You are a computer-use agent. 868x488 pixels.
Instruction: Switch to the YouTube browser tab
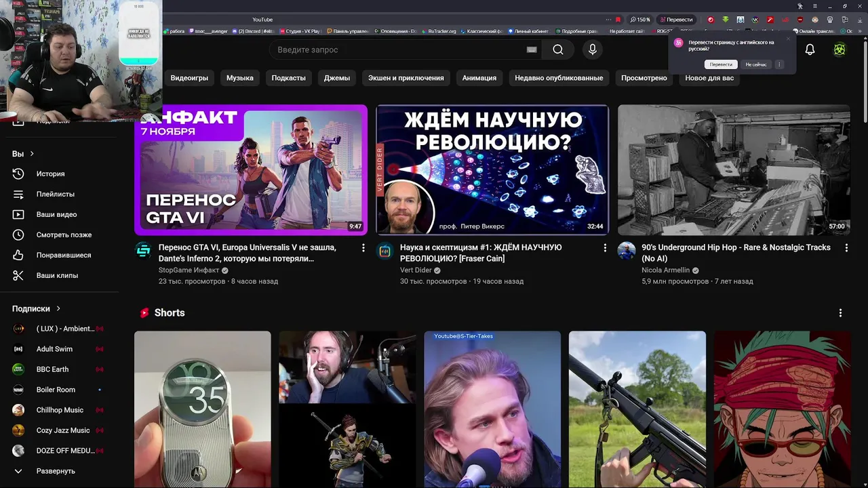262,20
